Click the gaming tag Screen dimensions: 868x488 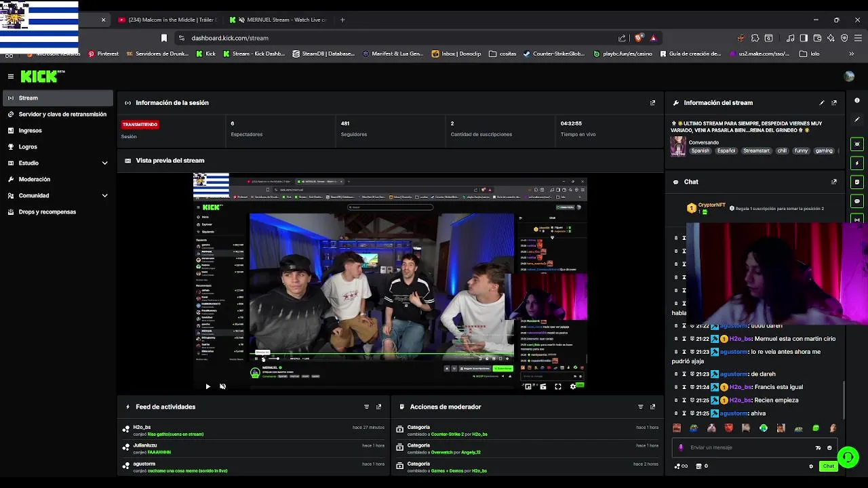coord(824,151)
